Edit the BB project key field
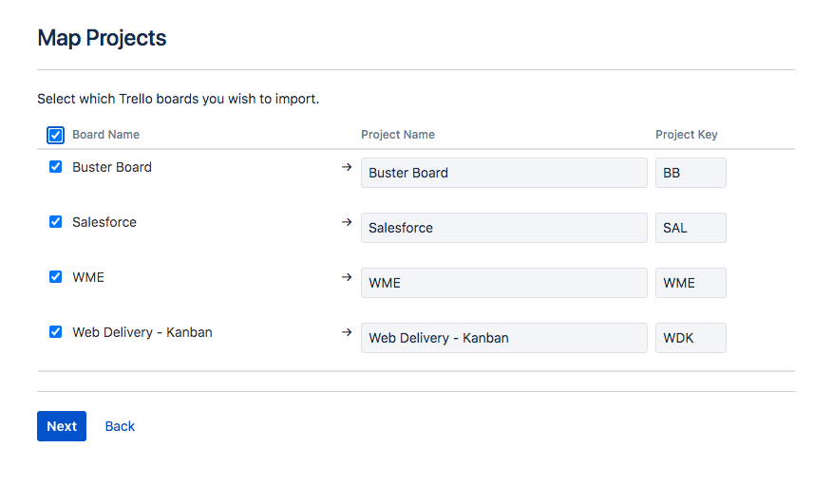833x504 pixels. coord(691,173)
